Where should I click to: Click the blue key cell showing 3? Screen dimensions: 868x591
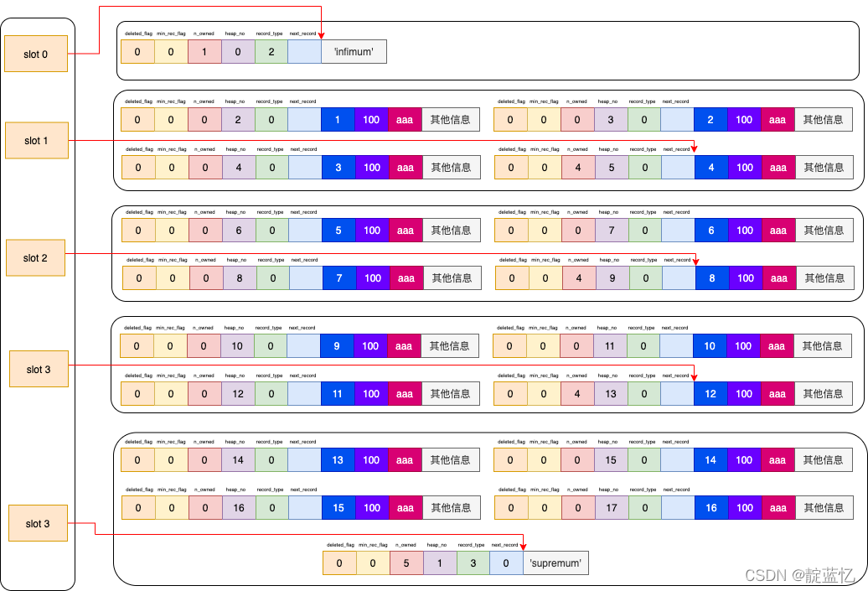338,168
